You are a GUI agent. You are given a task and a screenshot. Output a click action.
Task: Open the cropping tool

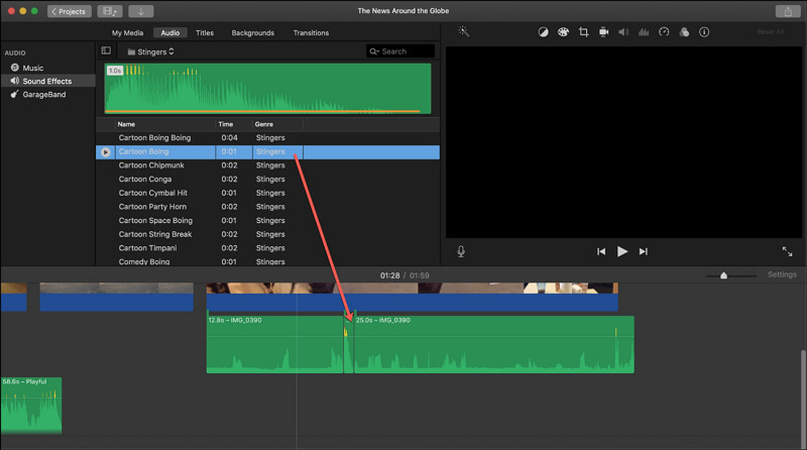[583, 32]
